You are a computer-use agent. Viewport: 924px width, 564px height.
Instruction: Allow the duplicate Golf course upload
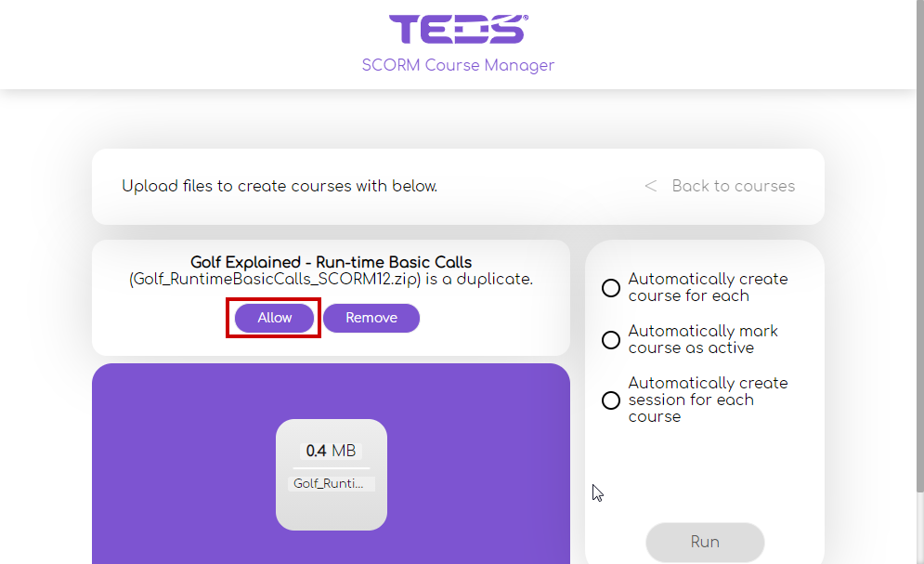point(275,318)
